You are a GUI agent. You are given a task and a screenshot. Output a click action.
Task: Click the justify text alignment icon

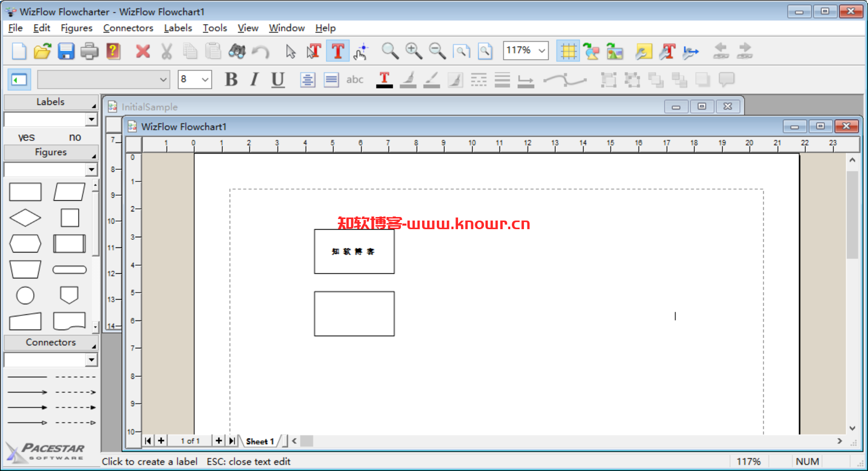coord(331,80)
